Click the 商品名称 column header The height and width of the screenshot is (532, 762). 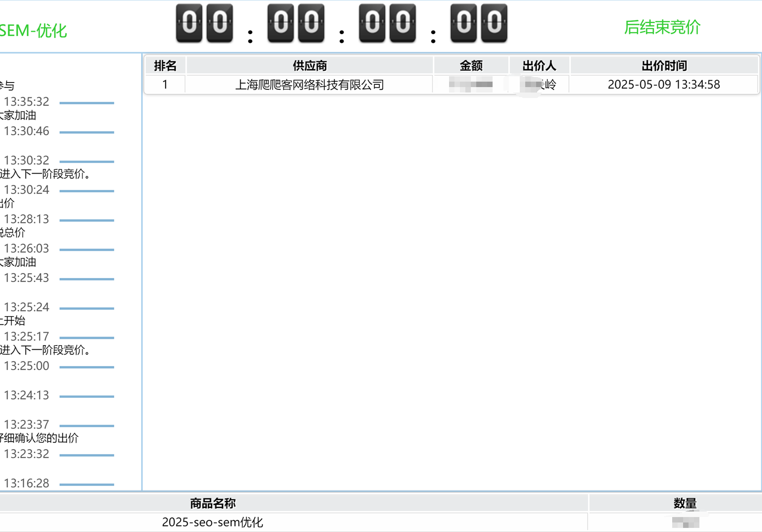[x=213, y=503]
